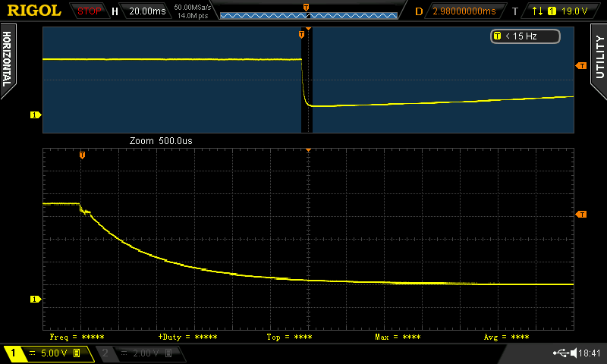Click the Freq measurement readout
The height and width of the screenshot is (364, 607).
(x=77, y=337)
